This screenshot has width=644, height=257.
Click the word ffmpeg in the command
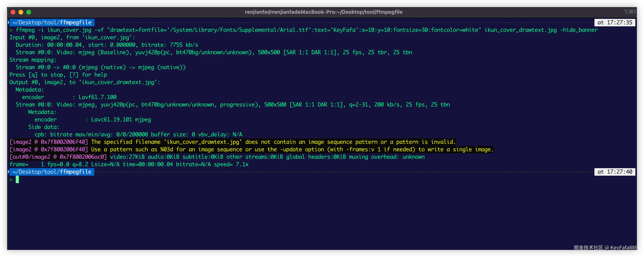(25, 30)
